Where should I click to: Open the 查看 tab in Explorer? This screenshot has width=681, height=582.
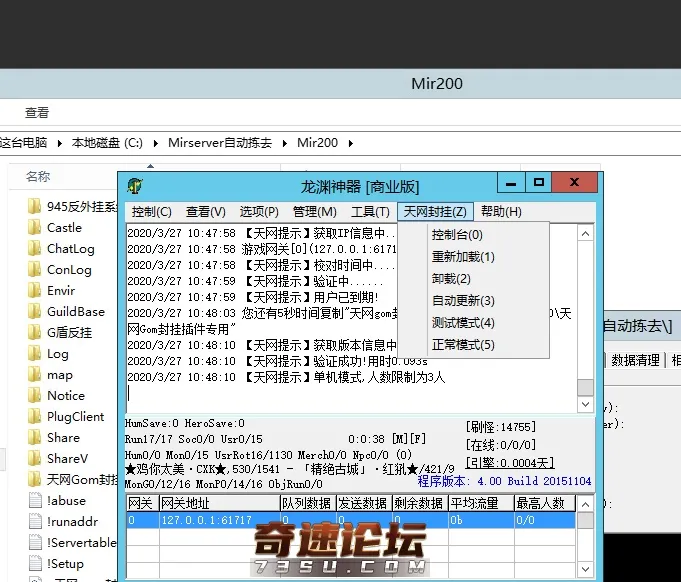tap(37, 113)
